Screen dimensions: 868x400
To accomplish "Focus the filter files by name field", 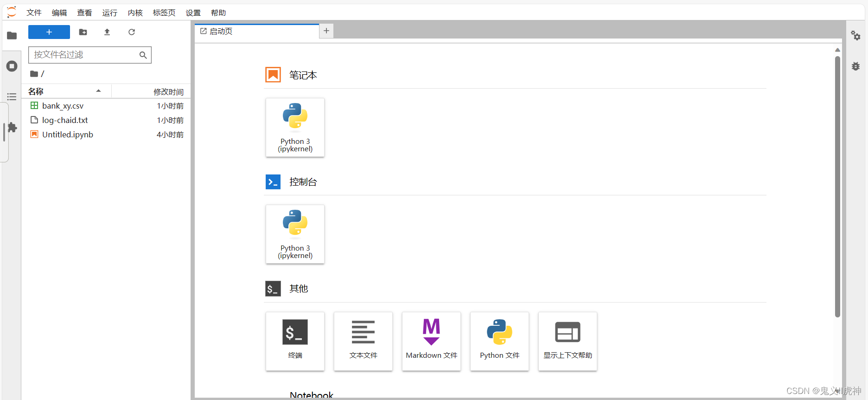I will pyautogui.click(x=90, y=55).
